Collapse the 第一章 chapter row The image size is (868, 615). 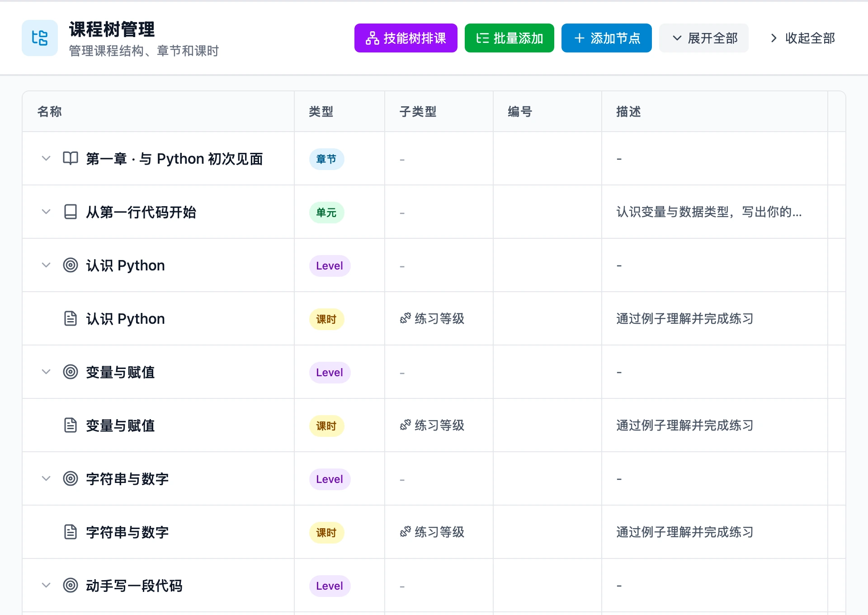46,158
